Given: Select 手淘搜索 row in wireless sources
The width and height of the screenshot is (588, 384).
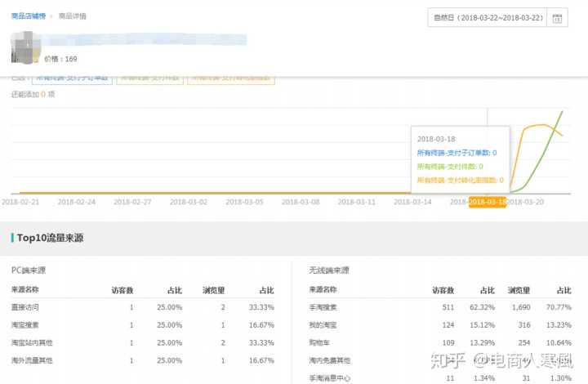Looking at the screenshot, I should [323, 307].
